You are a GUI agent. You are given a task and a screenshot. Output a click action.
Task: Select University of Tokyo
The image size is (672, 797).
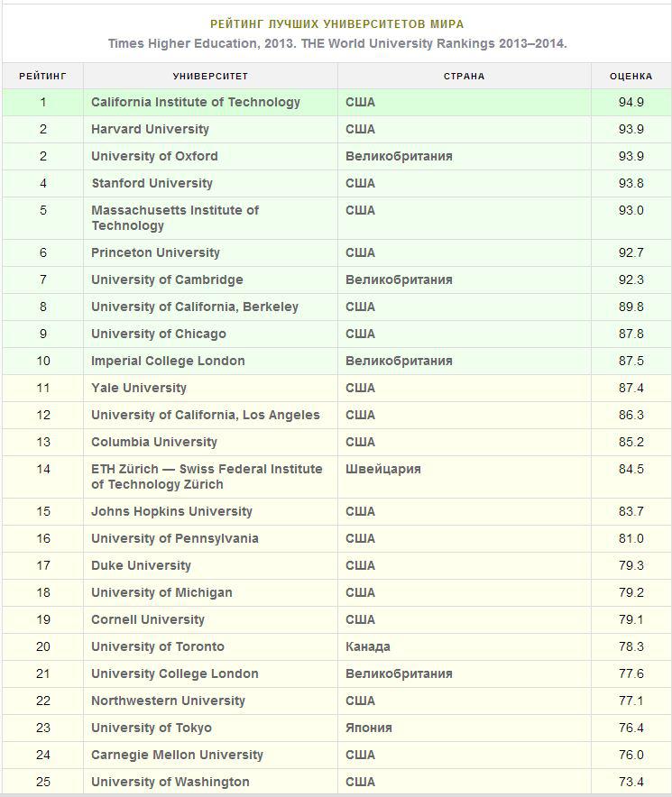(x=151, y=728)
